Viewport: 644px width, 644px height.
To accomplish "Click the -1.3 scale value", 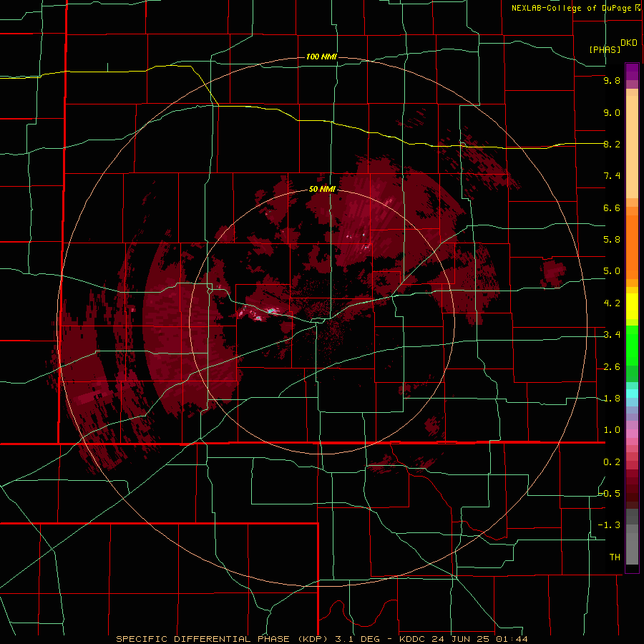I will (x=609, y=525).
